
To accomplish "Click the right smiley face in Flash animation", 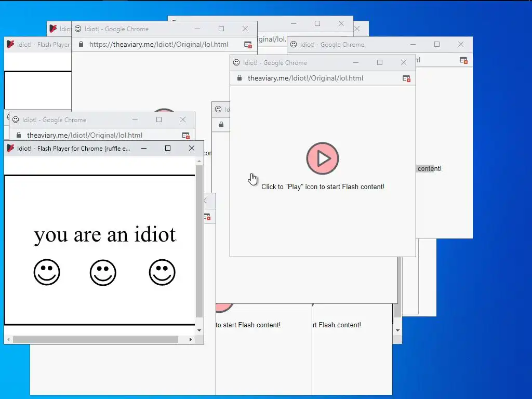I will click(x=162, y=272).
